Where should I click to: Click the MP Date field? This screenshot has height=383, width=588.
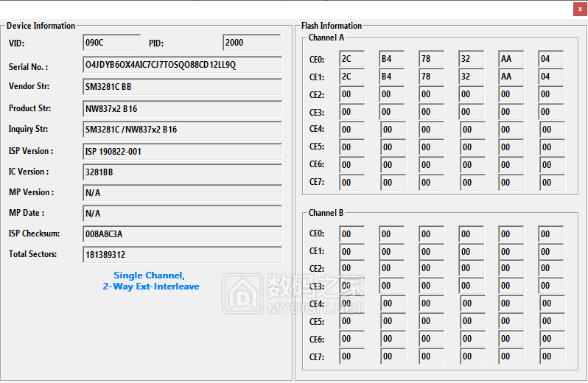(182, 214)
